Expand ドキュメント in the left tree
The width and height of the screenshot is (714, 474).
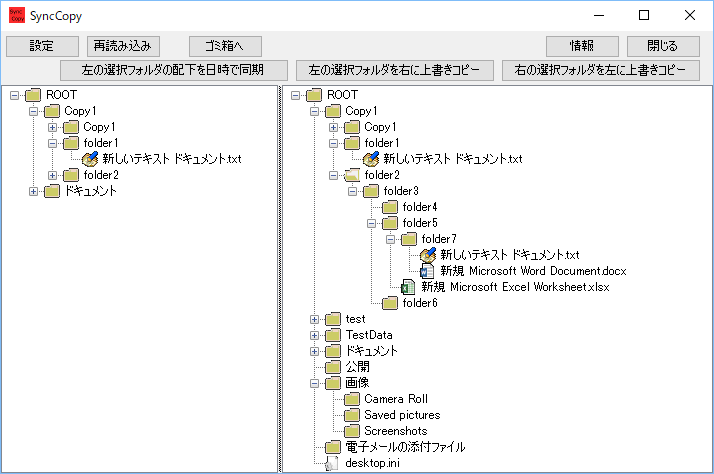(x=34, y=191)
